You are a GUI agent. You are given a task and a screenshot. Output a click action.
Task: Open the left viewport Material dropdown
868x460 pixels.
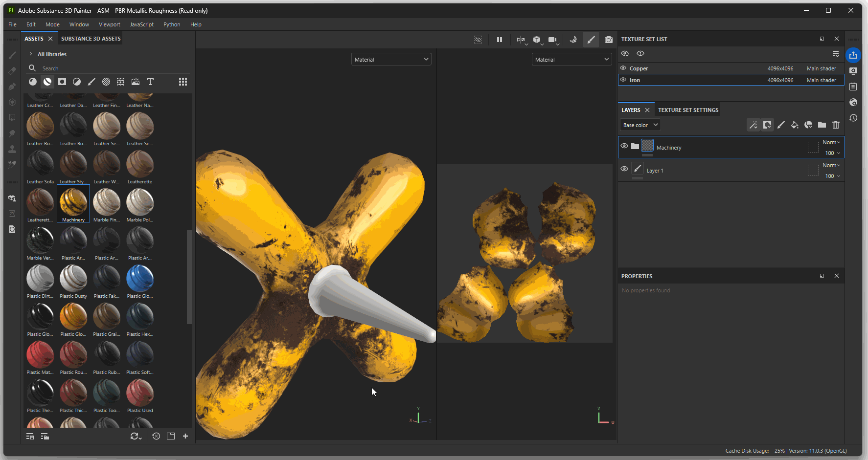pyautogui.click(x=391, y=60)
